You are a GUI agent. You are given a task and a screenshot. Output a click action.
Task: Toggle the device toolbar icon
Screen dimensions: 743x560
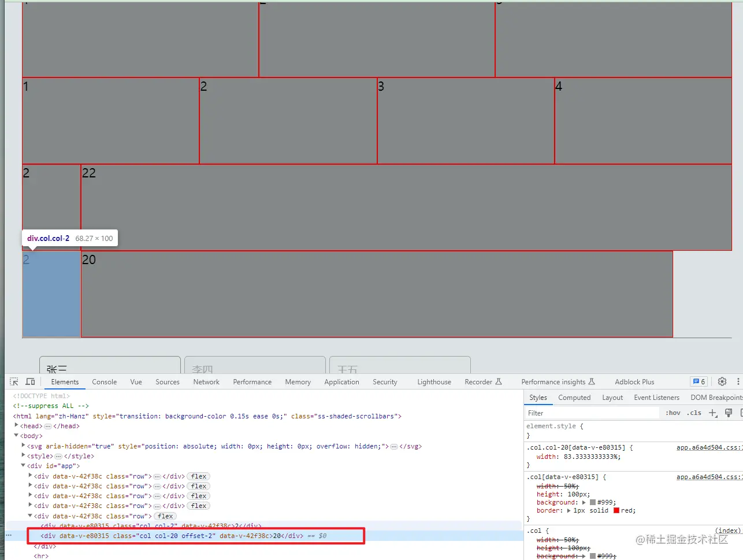tap(31, 382)
